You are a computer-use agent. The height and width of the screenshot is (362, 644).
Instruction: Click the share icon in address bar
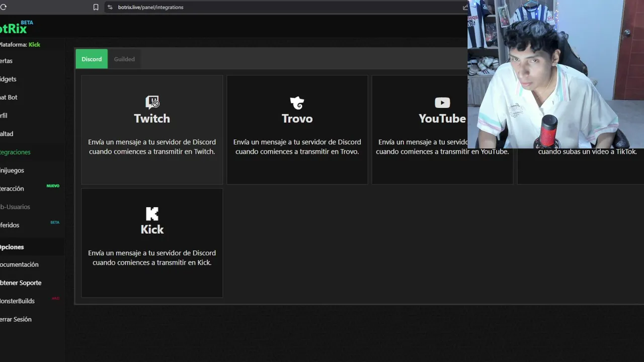click(465, 7)
